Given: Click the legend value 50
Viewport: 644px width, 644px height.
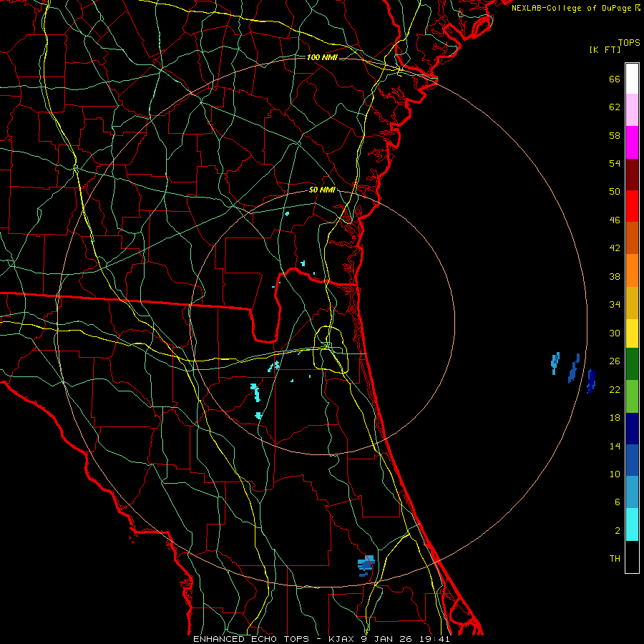Looking at the screenshot, I should coord(615,192).
